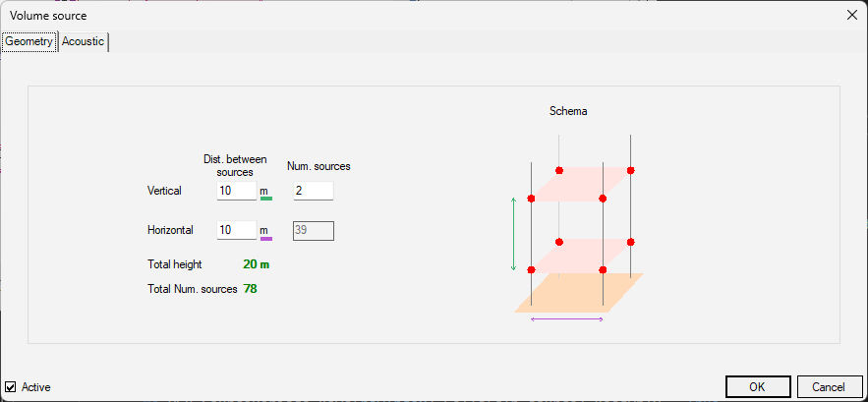Click the upper pink source plane

click(581, 184)
